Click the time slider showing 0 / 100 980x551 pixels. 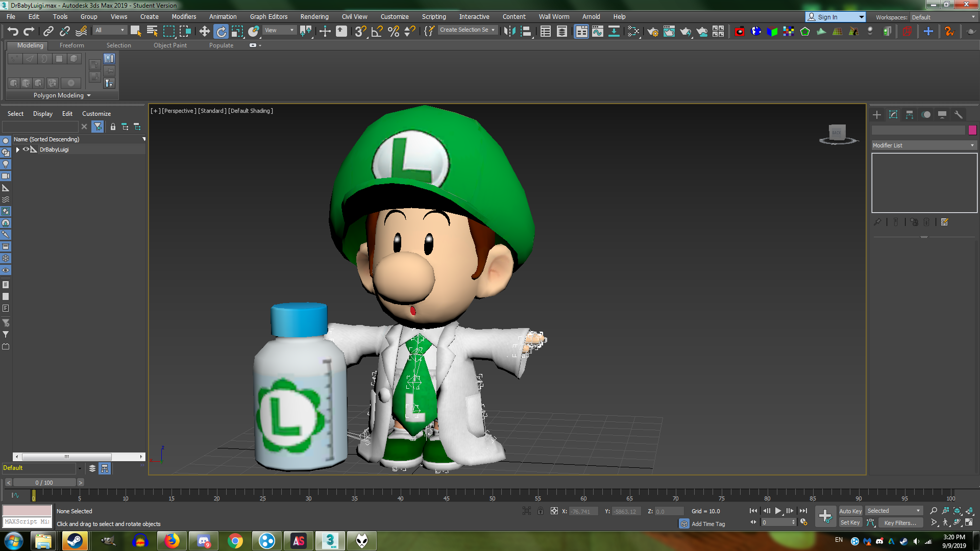[44, 483]
